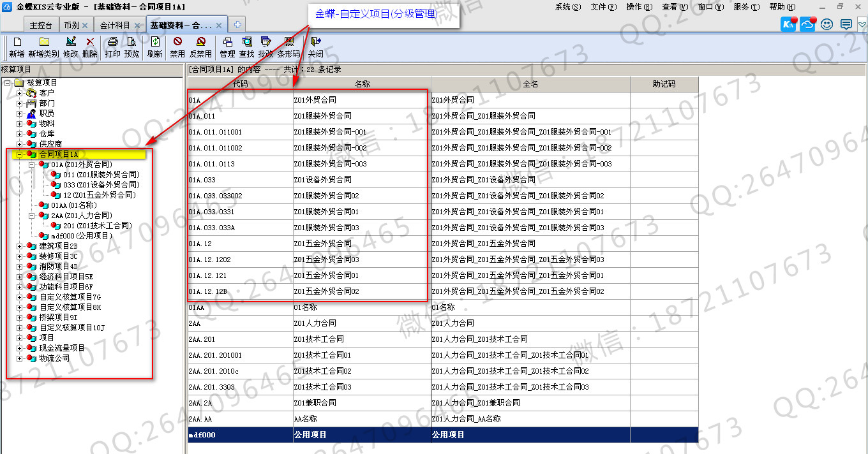Image resolution: width=868 pixels, height=454 pixels.
Task: Click the 新增 (New) toolbar icon
Action: (17, 42)
